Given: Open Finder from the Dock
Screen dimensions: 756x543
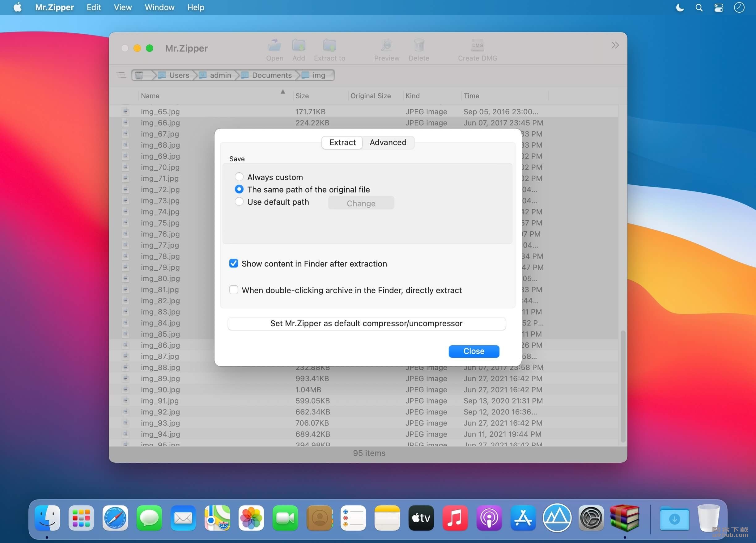Looking at the screenshot, I should click(x=47, y=518).
